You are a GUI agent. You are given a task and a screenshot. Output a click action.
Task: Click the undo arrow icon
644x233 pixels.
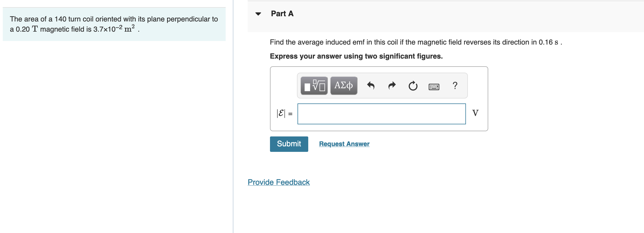coord(371,86)
